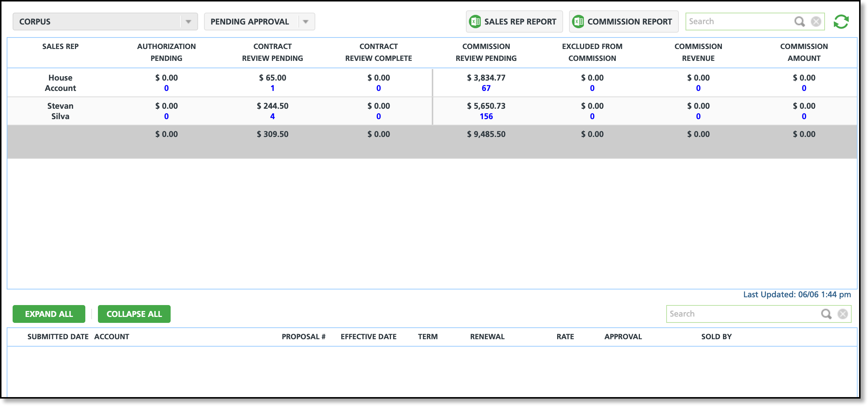Open House Account's 67 commission review items

click(486, 88)
